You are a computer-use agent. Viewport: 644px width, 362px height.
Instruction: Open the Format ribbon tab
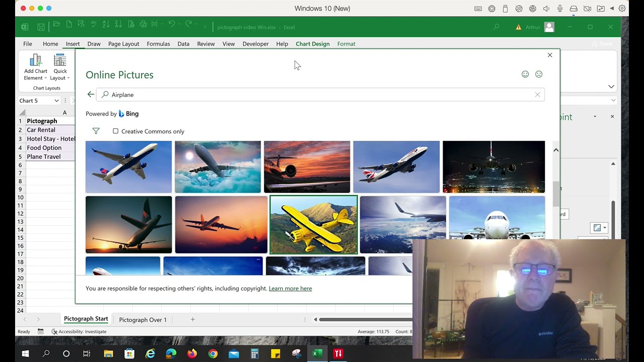pos(346,44)
